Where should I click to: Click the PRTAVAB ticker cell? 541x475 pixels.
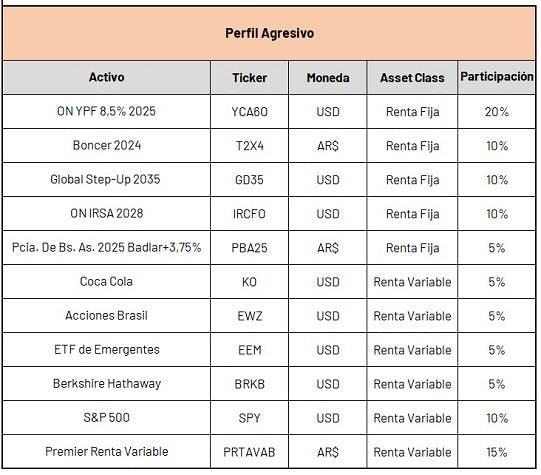[249, 452]
